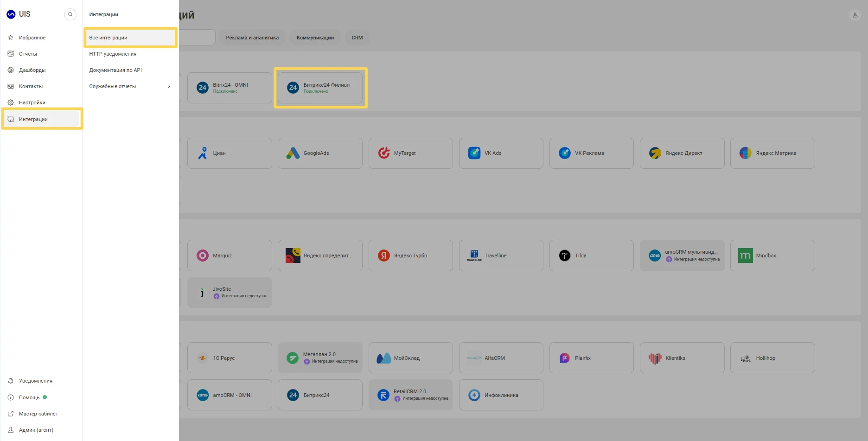
Task: Open the RetailCRM 2.0 integration card
Action: click(x=411, y=395)
